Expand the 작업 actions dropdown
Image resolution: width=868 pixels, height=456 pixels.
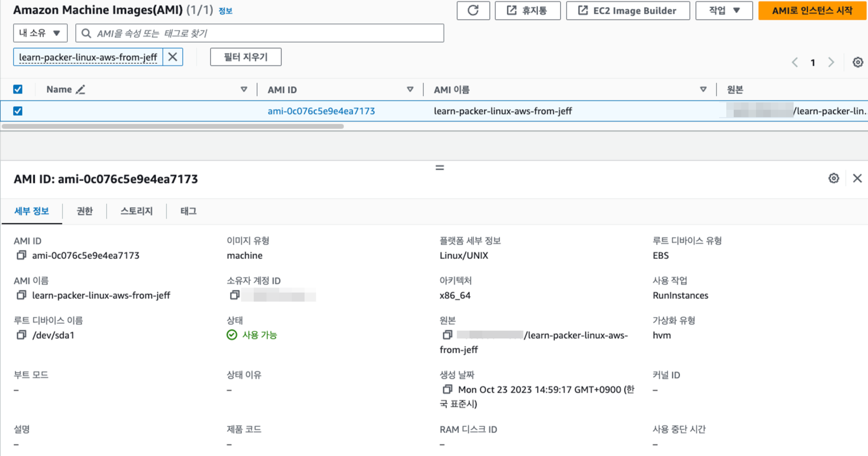tap(724, 10)
